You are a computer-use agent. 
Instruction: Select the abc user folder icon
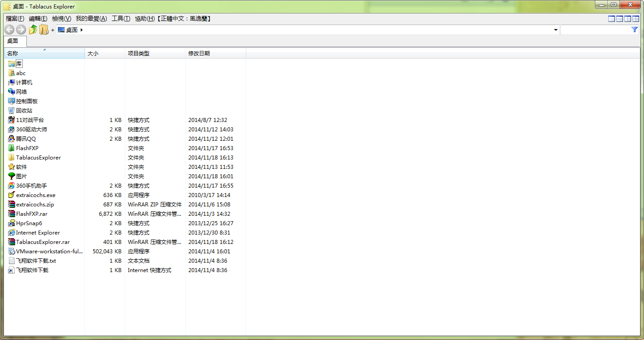click(12, 73)
